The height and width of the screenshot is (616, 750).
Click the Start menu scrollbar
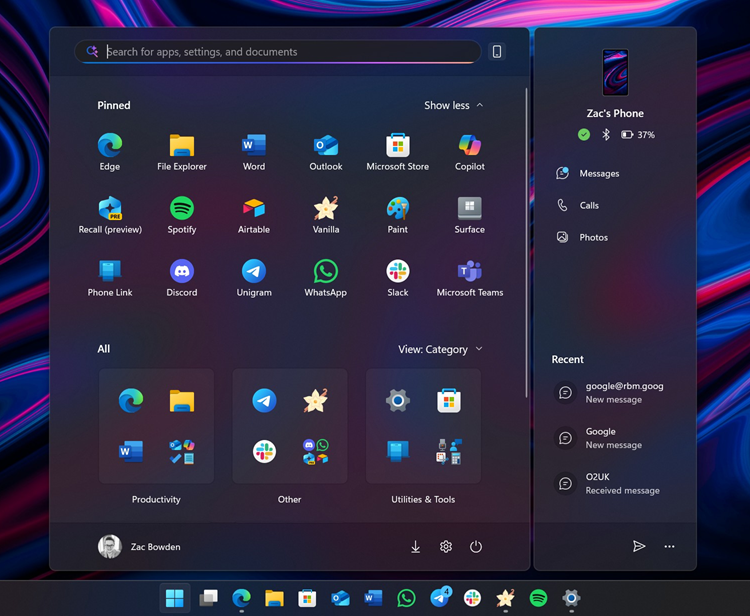[526, 242]
